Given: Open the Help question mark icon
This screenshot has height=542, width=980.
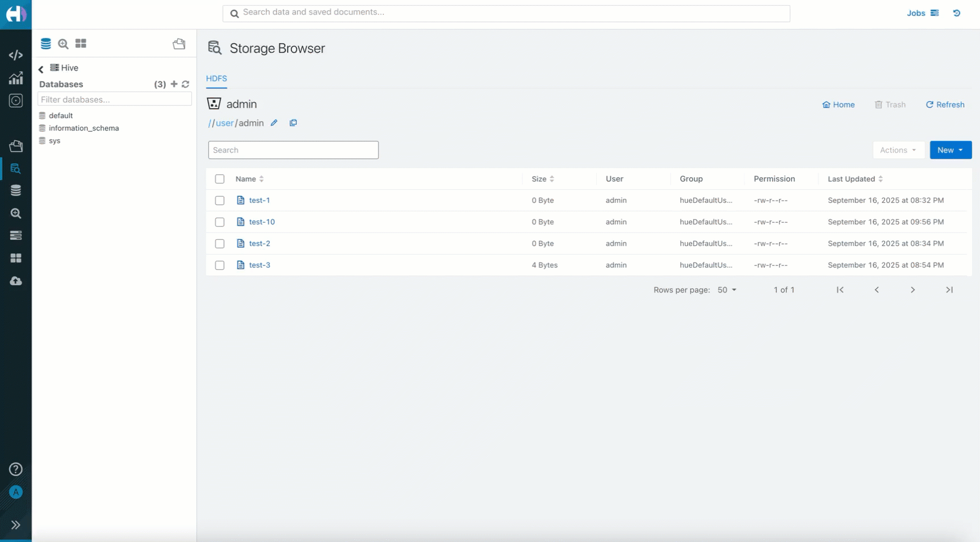Looking at the screenshot, I should [x=15, y=469].
